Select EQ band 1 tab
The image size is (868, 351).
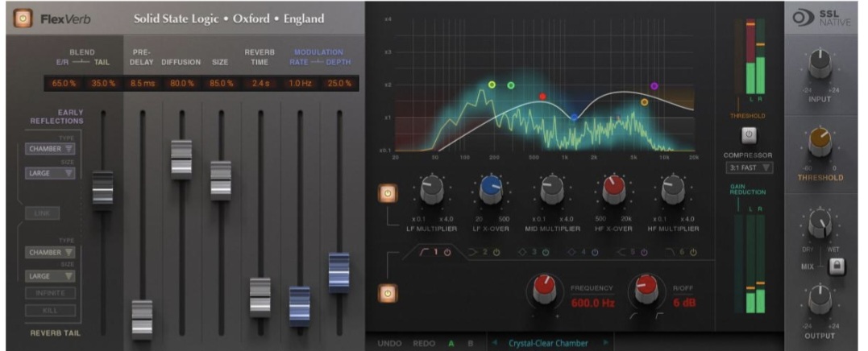click(434, 252)
